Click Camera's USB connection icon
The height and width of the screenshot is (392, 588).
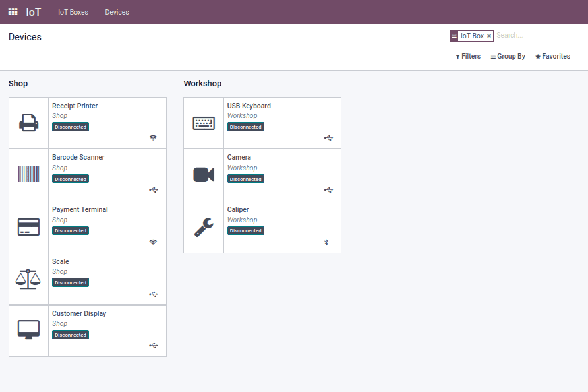click(x=328, y=190)
